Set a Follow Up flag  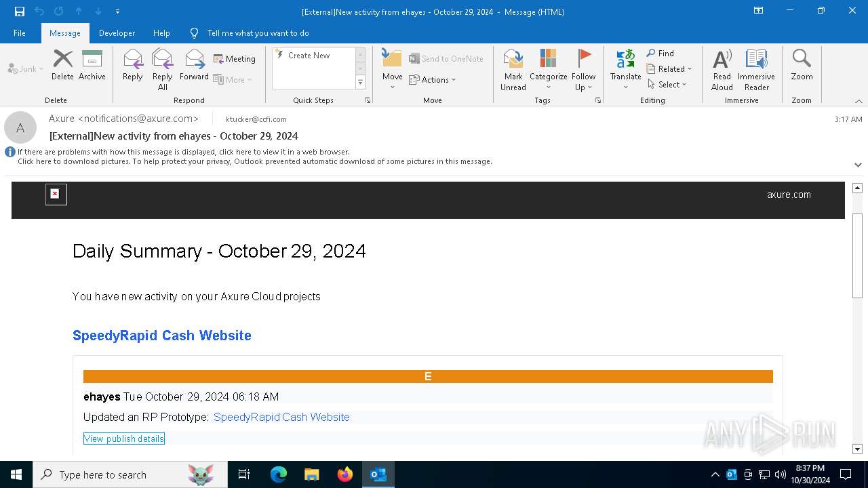pyautogui.click(x=583, y=69)
